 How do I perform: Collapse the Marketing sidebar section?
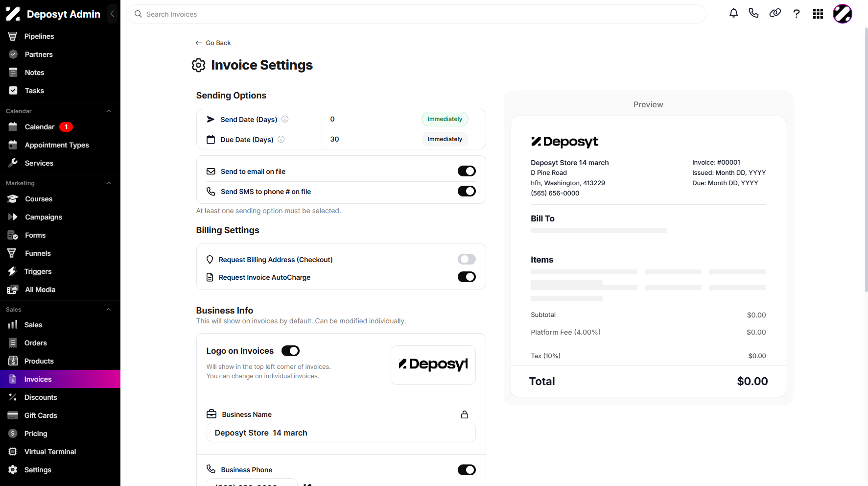pos(109,183)
